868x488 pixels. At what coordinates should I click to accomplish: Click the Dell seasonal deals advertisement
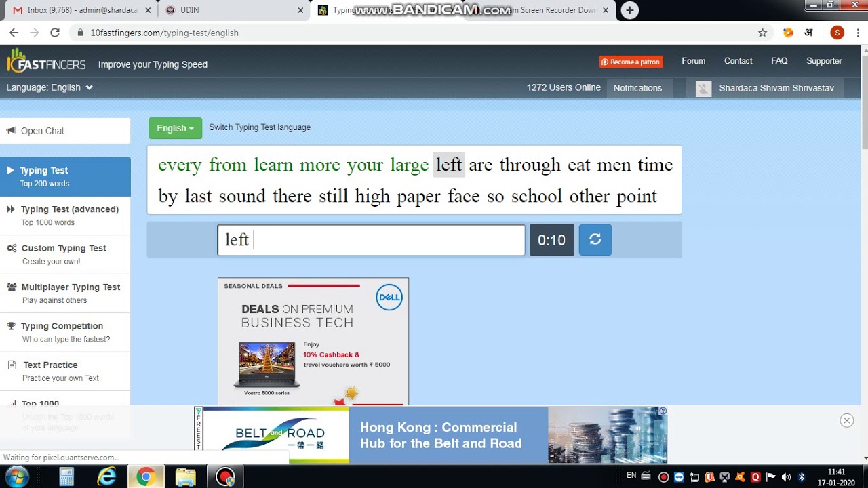pyautogui.click(x=313, y=342)
